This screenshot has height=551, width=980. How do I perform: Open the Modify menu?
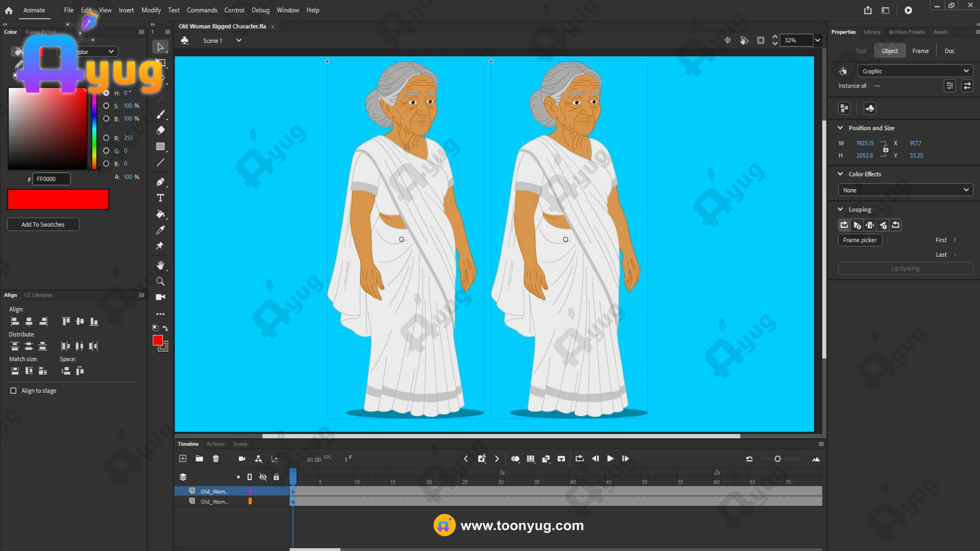pyautogui.click(x=151, y=10)
